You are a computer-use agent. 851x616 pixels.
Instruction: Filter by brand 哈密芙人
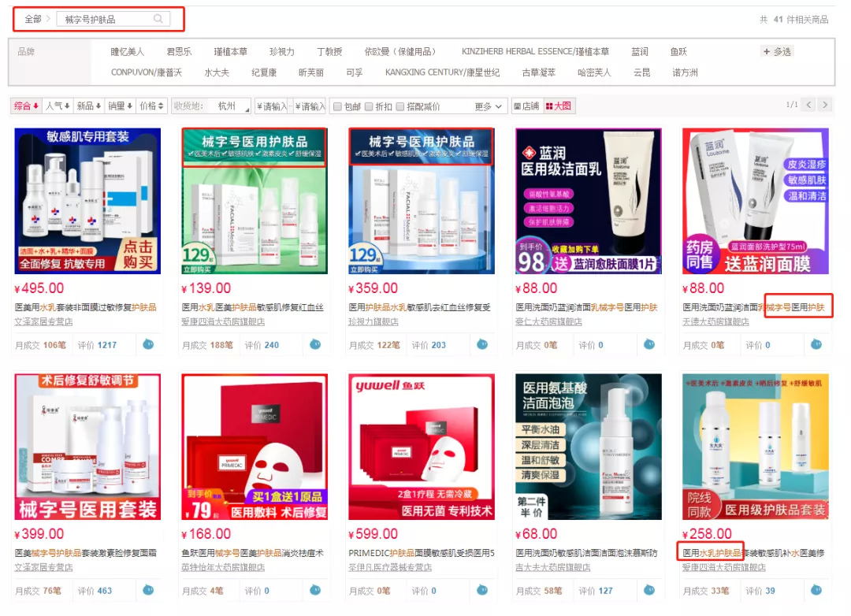594,72
